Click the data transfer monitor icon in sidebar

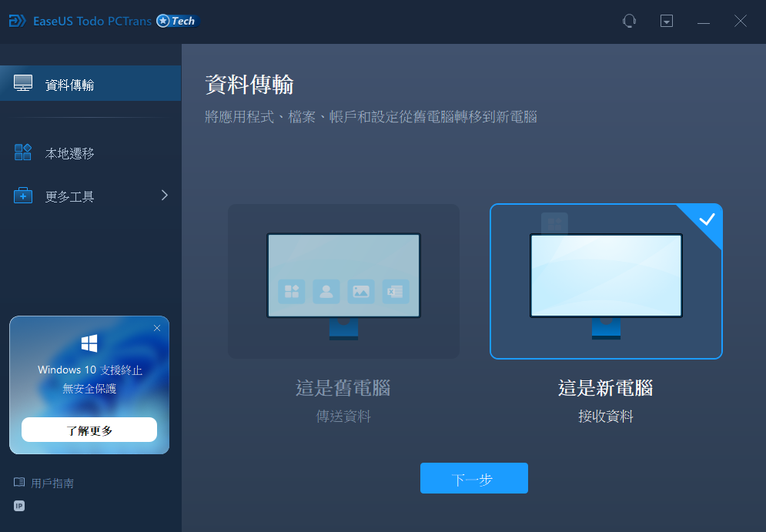click(x=23, y=84)
